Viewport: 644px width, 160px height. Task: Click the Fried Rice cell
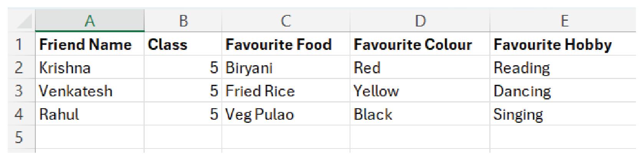coord(260,91)
